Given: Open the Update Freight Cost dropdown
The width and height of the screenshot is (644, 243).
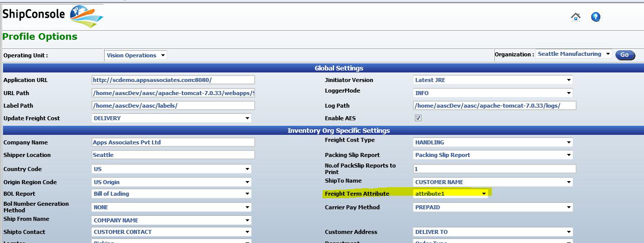Looking at the screenshot, I should pyautogui.click(x=171, y=118).
